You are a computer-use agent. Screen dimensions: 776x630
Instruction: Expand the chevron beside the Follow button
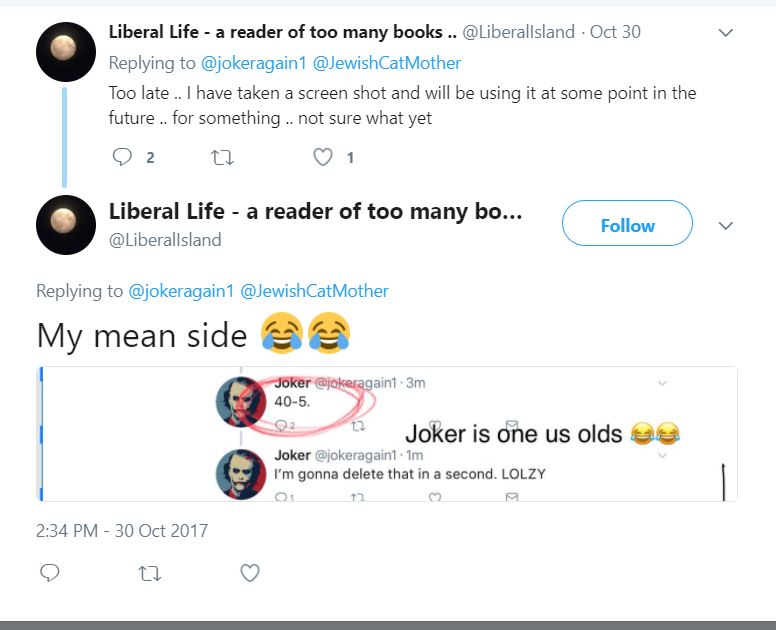point(726,226)
